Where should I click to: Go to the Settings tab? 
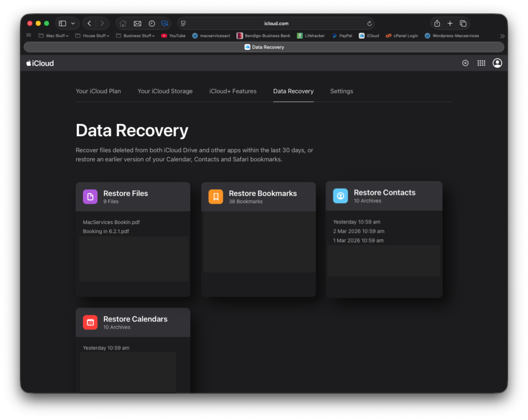341,91
